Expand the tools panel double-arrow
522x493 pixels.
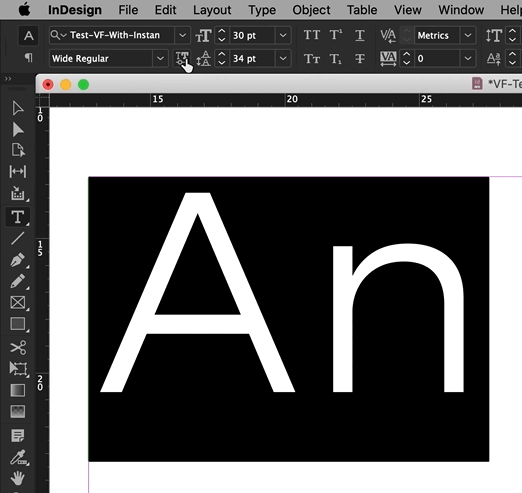click(x=8, y=79)
